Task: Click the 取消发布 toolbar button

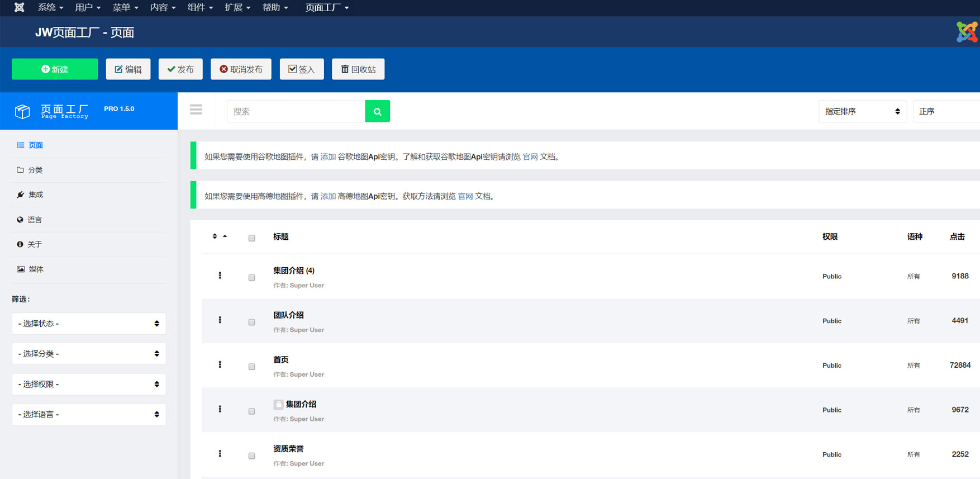Action: point(241,69)
